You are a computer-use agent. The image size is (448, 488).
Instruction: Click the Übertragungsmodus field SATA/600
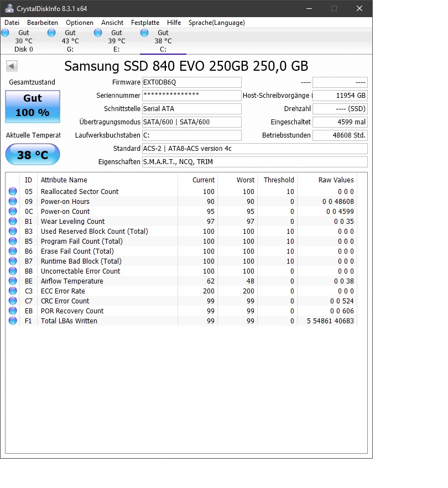pyautogui.click(x=191, y=122)
